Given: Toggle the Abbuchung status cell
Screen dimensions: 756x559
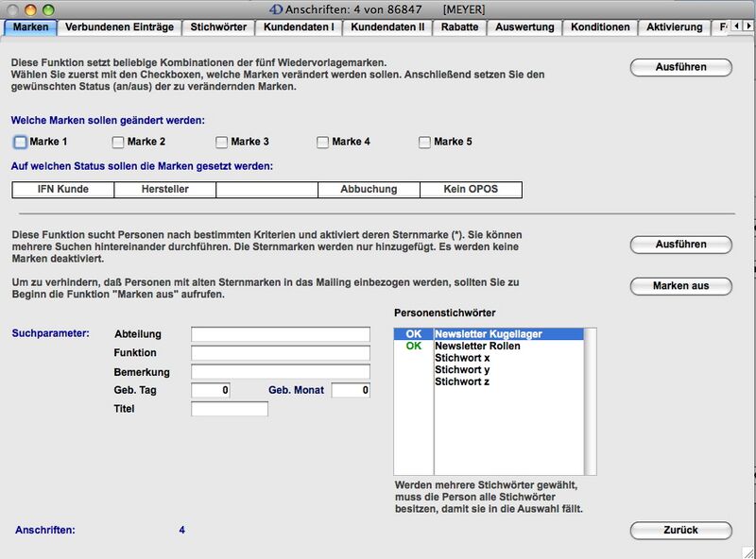Looking at the screenshot, I should tap(369, 190).
